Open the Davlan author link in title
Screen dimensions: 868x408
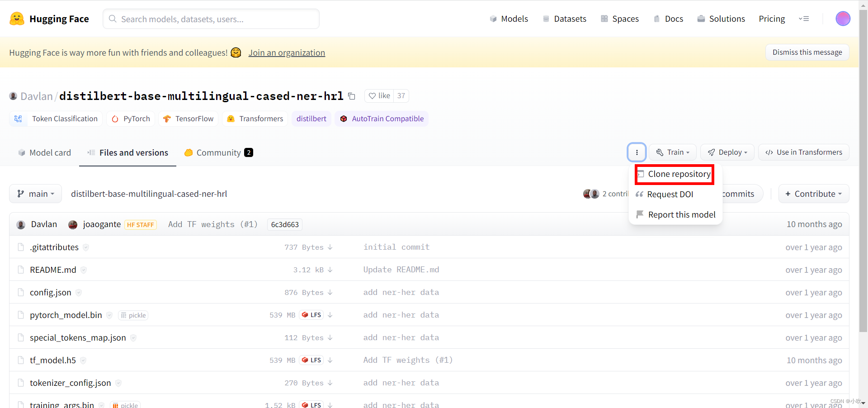point(37,96)
